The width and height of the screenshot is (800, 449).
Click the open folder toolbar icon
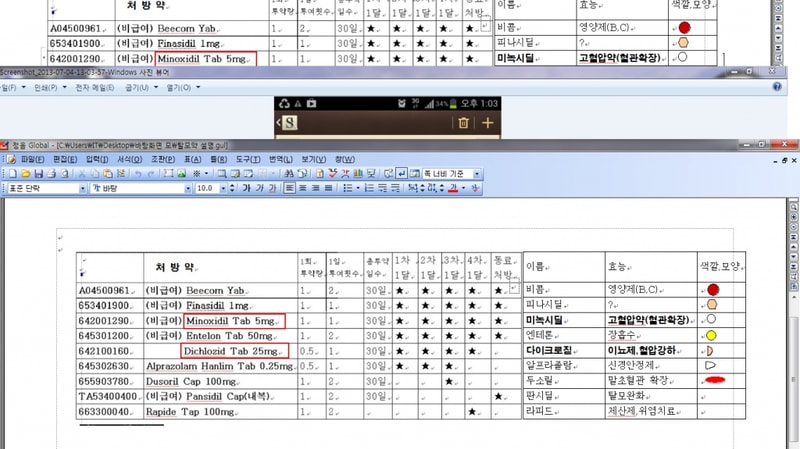coord(26,174)
